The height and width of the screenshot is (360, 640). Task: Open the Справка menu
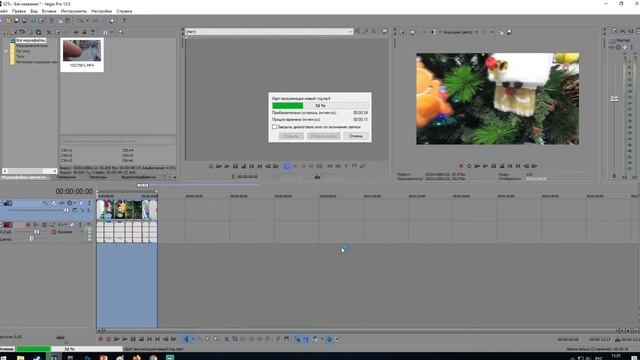click(x=124, y=11)
